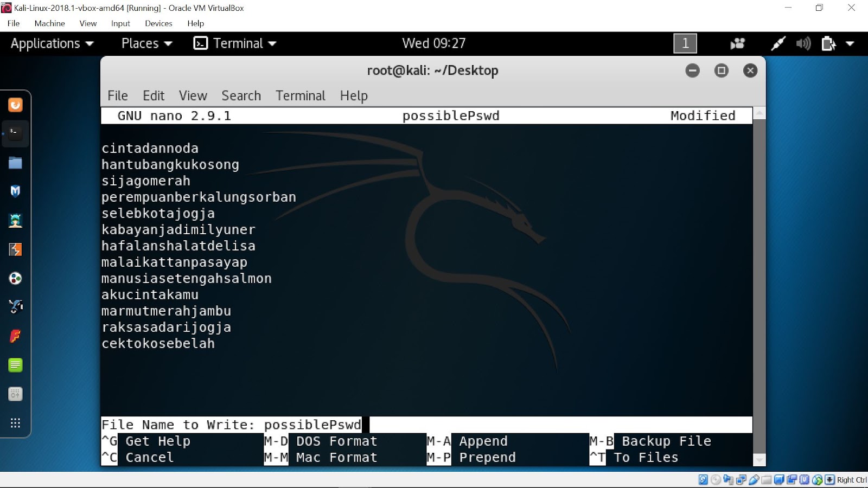Open the Wed 09:27 clock calendar

433,43
